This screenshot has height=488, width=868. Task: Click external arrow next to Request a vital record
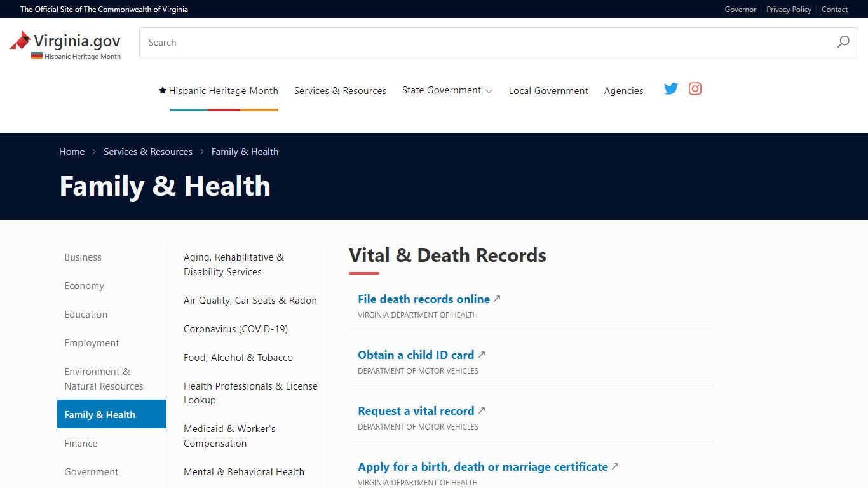click(x=482, y=410)
